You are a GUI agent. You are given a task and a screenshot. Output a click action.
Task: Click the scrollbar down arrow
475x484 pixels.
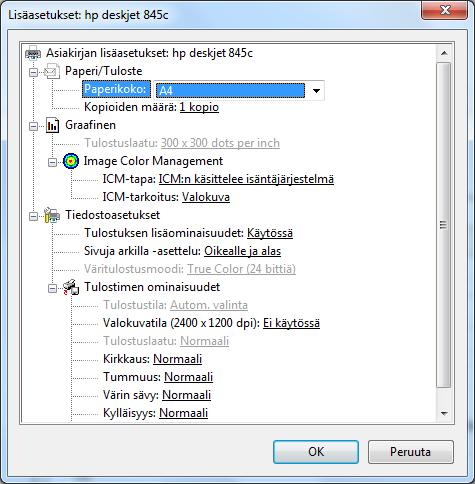pos(444,414)
